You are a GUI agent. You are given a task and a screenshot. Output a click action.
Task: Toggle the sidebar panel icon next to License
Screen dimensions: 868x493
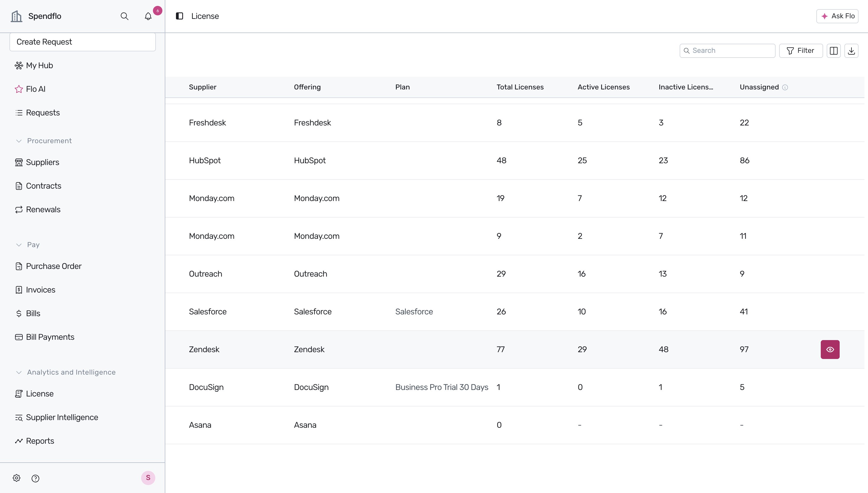coord(180,16)
